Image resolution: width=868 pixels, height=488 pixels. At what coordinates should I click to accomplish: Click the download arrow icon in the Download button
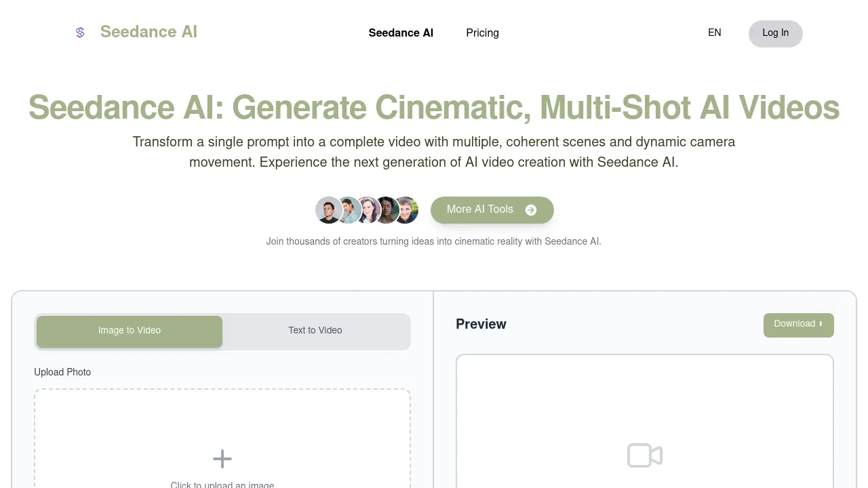(x=821, y=324)
